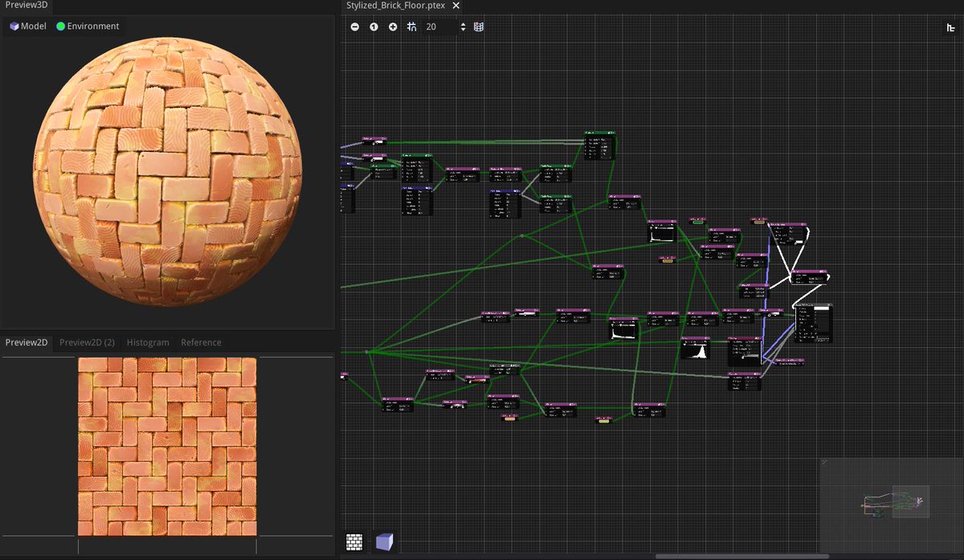
Task: Select the zoom out icon in graph toolbar
Action: click(x=354, y=27)
